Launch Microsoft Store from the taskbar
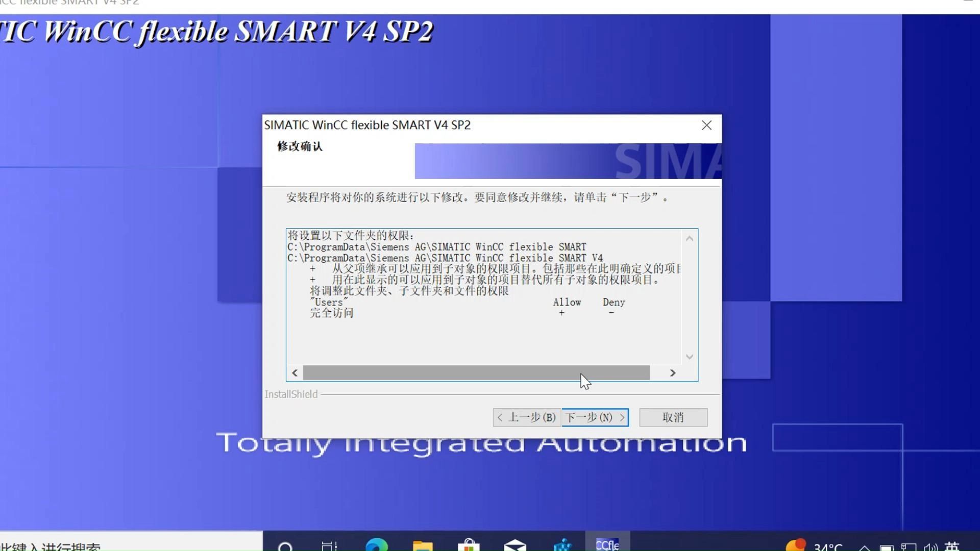This screenshot has width=980, height=551. [x=468, y=545]
